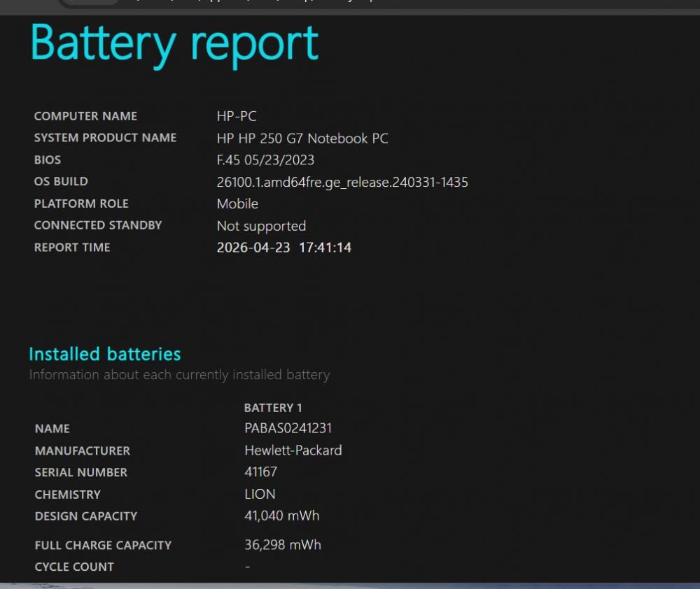This screenshot has height=589, width=700.
Task: Select the CHEMISTRY label
Action: (68, 495)
